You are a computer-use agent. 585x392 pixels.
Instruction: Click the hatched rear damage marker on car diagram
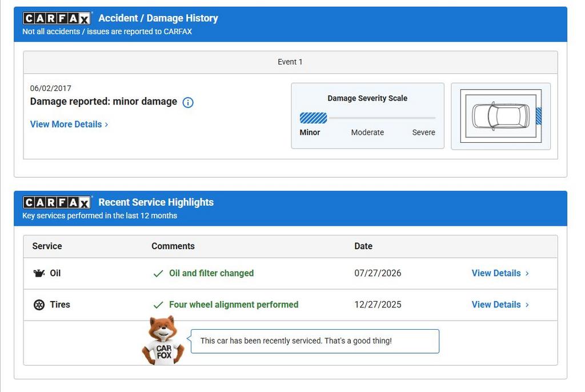pos(539,116)
